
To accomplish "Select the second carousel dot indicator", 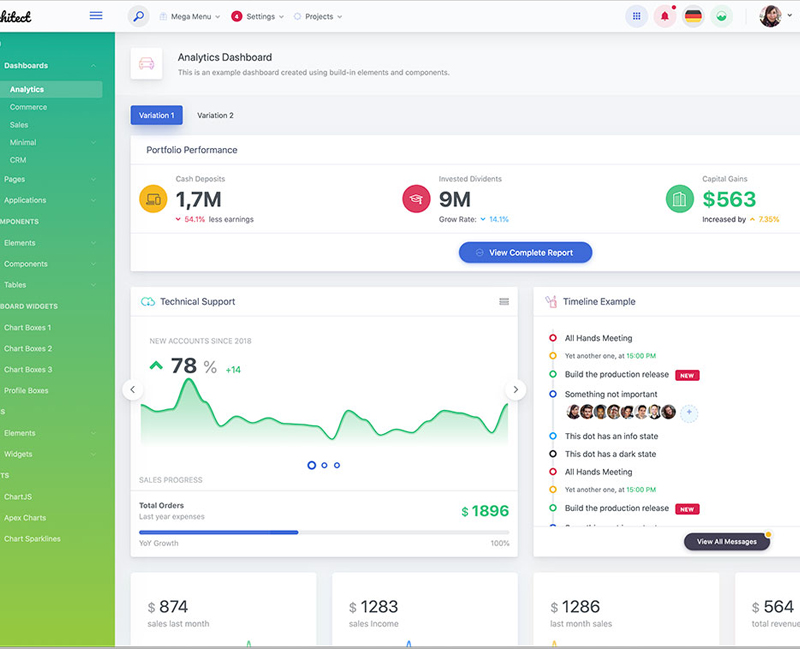I will point(325,465).
